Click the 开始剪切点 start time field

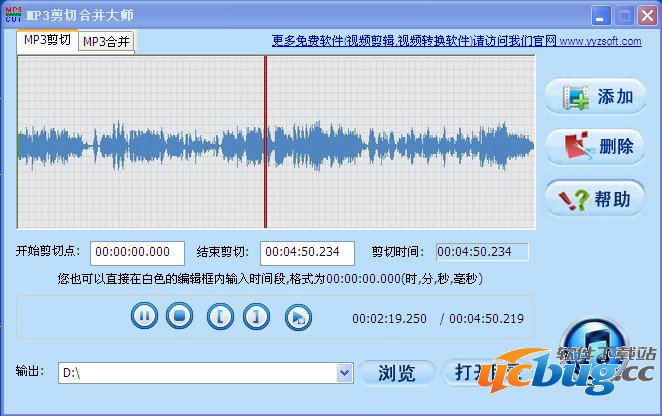(x=137, y=253)
